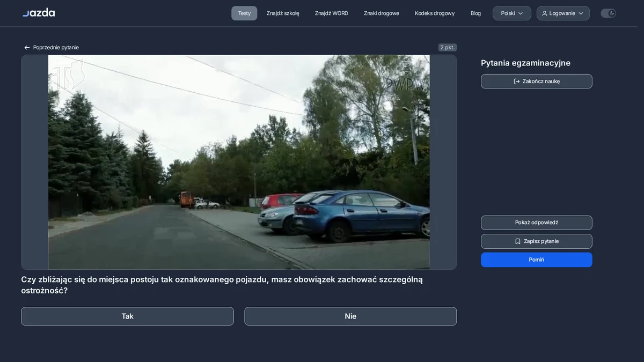Open the Testy tab

click(x=244, y=13)
